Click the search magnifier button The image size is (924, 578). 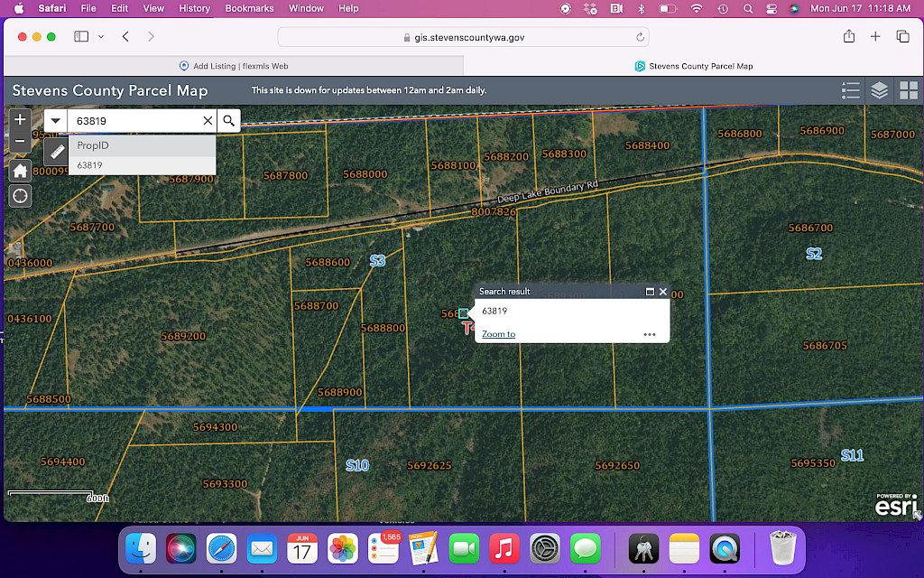229,120
